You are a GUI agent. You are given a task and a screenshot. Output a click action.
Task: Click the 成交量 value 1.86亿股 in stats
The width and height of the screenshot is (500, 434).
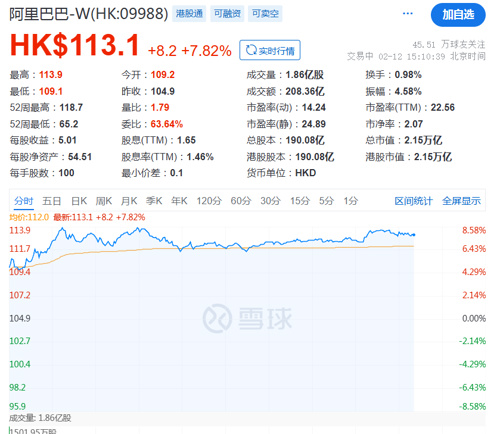pyautogui.click(x=305, y=75)
